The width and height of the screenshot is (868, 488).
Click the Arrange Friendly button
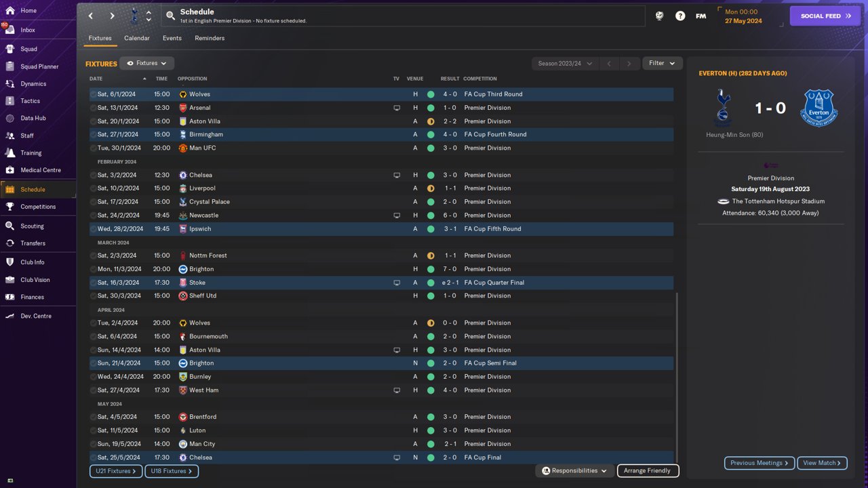click(648, 470)
